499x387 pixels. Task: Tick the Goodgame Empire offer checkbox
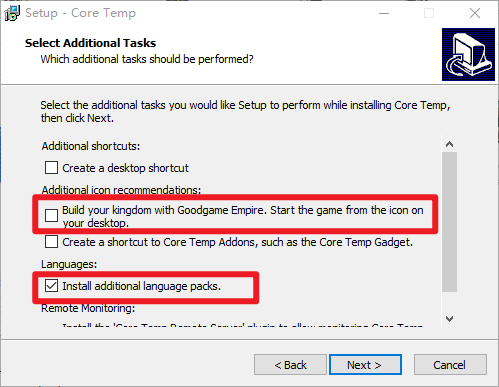[x=51, y=215]
